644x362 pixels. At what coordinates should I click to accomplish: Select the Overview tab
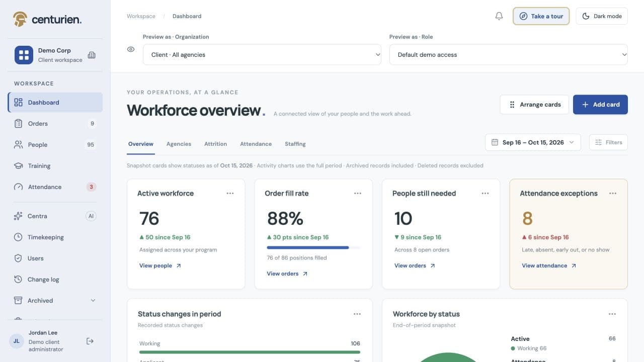[x=141, y=144]
